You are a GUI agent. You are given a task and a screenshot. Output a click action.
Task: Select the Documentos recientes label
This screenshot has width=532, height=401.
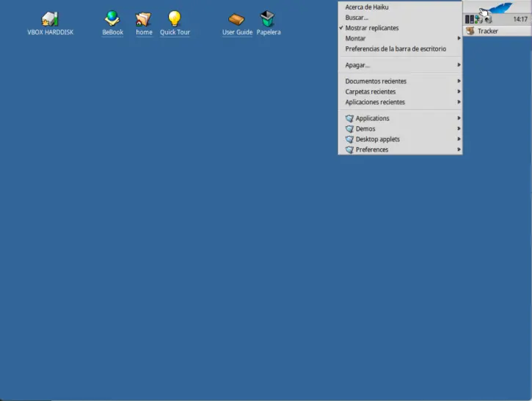[x=376, y=81]
